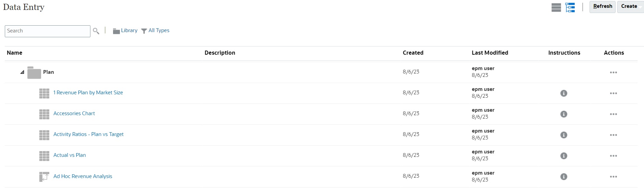This screenshot has height=190, width=644.
Task: Open actions menu for Plan folder
Action: (614, 72)
